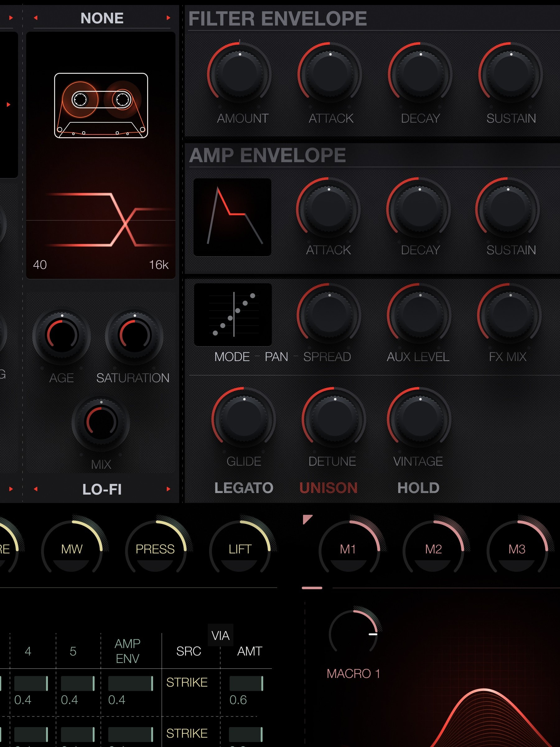Open the NONE effect selector
This screenshot has height=747, width=560.
coord(102,18)
